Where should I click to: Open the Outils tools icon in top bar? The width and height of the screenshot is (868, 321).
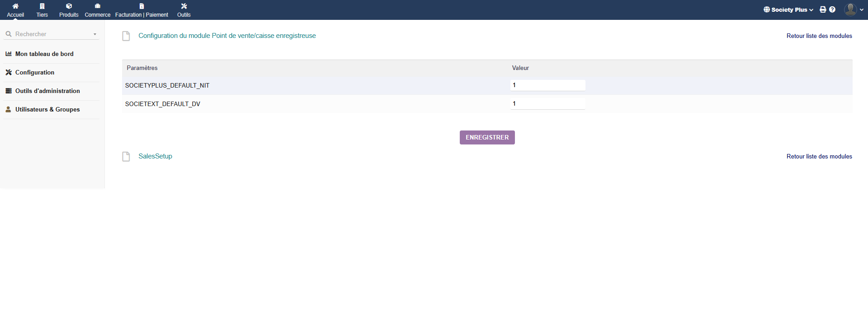tap(184, 6)
